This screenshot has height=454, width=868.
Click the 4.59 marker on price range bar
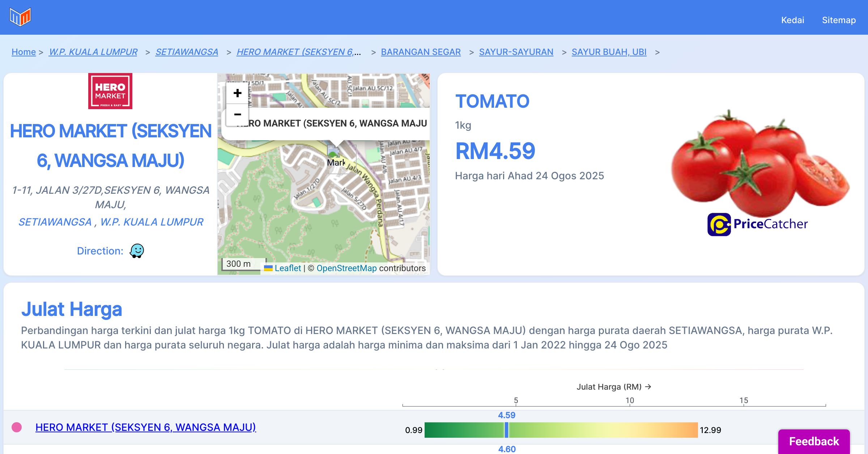coord(506,430)
